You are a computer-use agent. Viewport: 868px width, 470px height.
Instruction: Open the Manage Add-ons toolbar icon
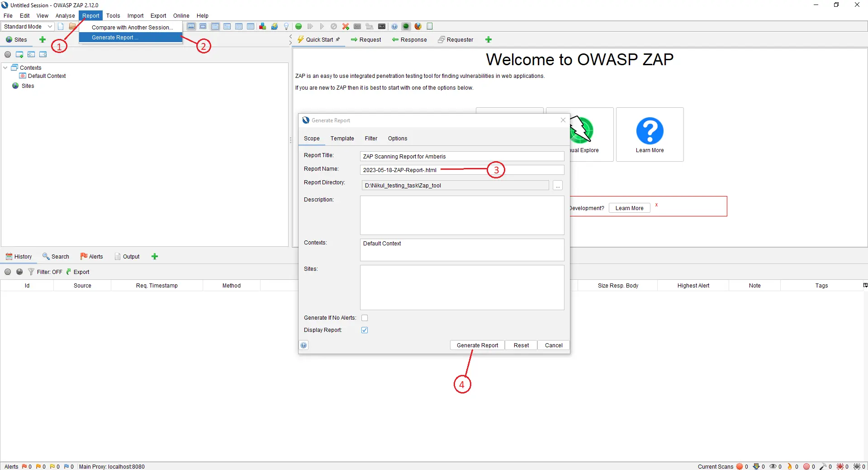click(262, 26)
